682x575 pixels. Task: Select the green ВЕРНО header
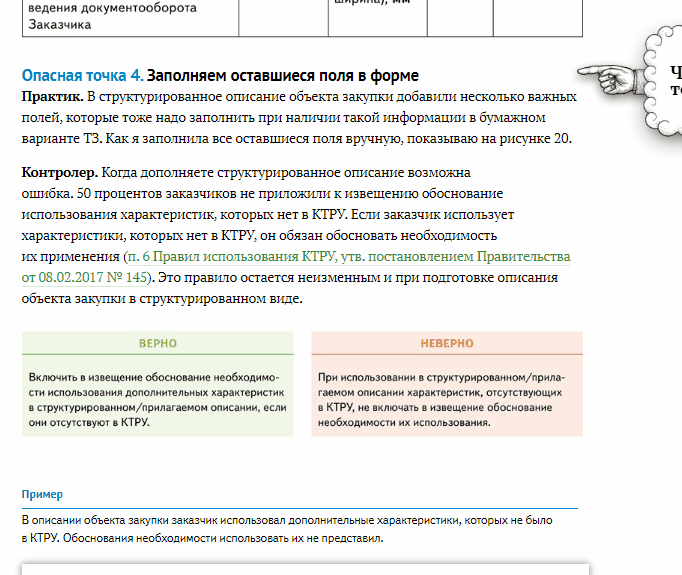[x=158, y=343]
